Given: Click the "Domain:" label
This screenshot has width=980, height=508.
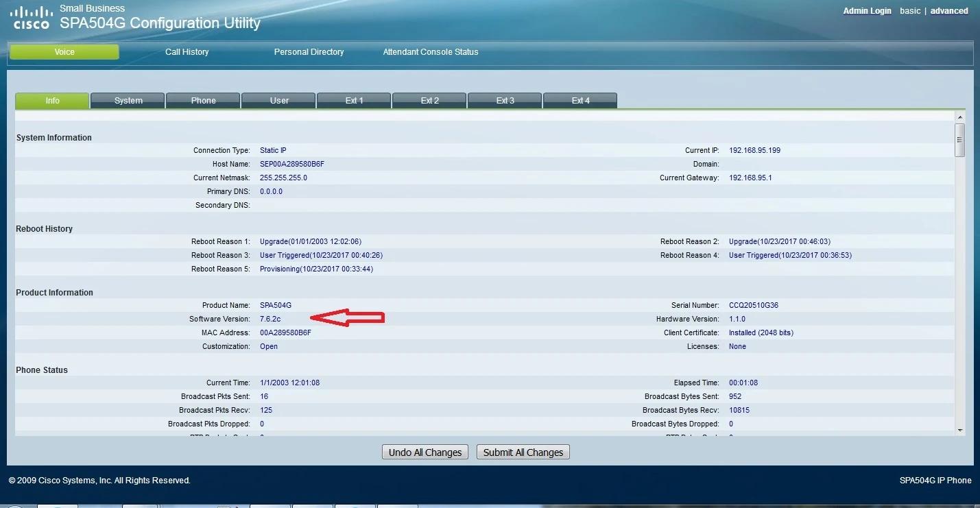Looking at the screenshot, I should 706,164.
